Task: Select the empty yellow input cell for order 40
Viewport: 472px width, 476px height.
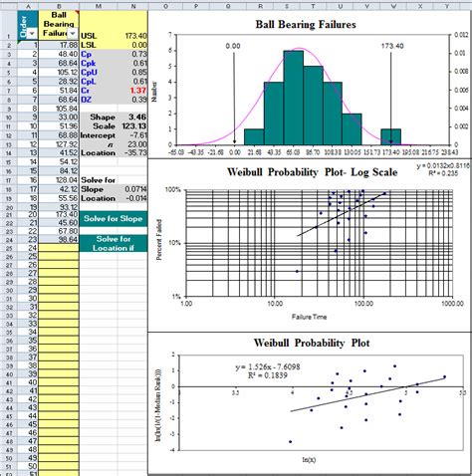Action: pos(59,382)
